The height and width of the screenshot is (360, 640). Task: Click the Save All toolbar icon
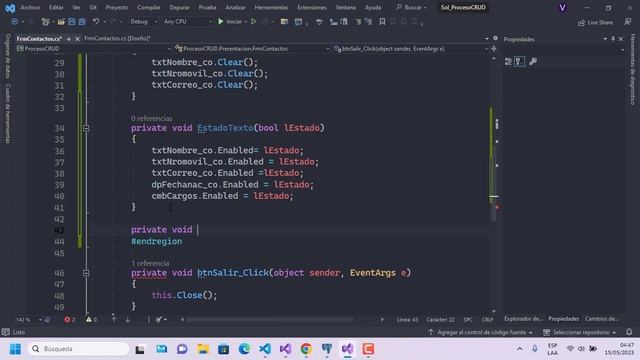(82, 22)
